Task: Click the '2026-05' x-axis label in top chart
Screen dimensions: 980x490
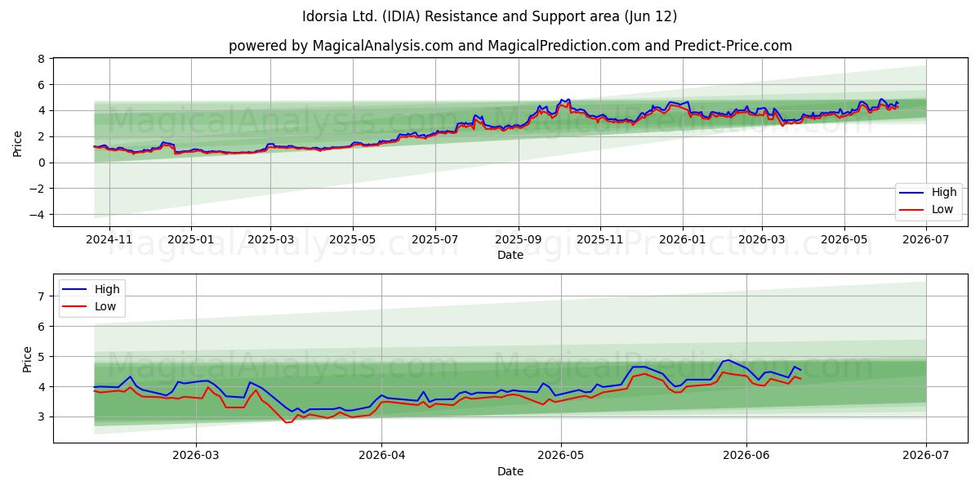Action: click(x=844, y=240)
